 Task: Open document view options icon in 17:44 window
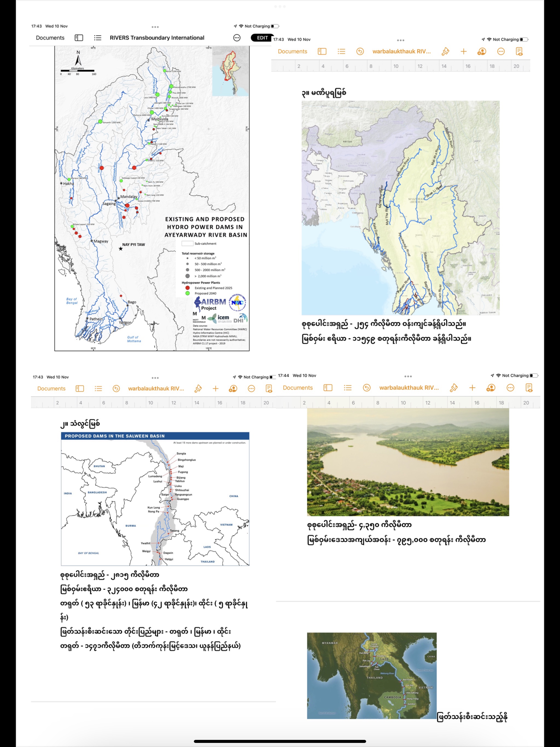529,388
